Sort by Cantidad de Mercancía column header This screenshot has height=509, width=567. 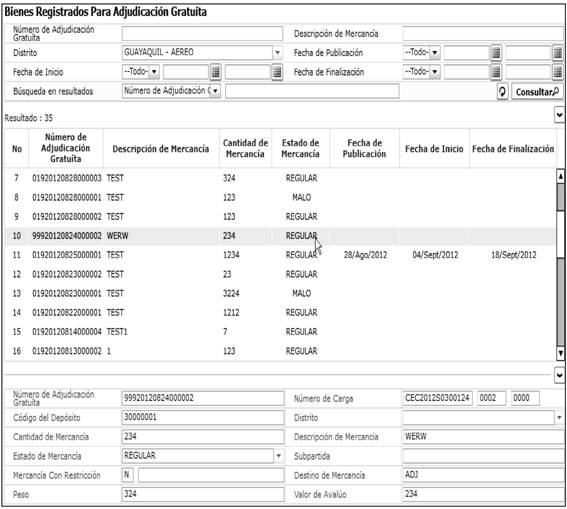245,148
